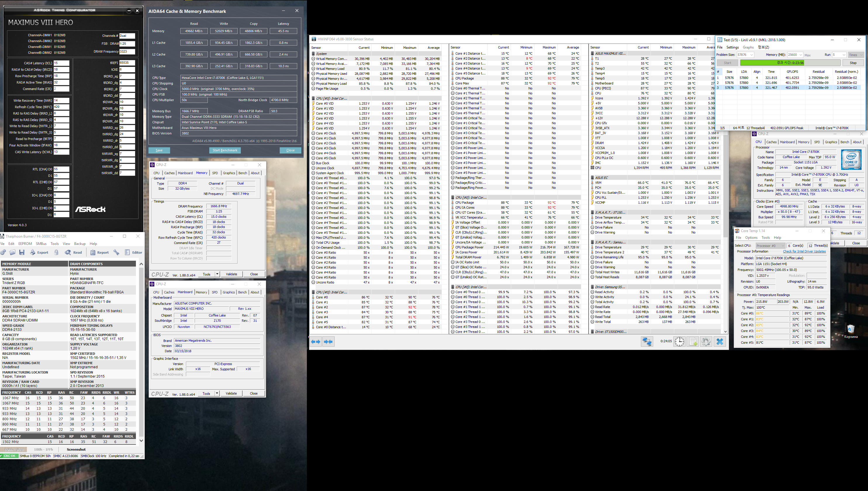The height and width of the screenshot is (491, 868).
Task: Open the SPD tab in CPU-Z Memory window
Action: 215,173
